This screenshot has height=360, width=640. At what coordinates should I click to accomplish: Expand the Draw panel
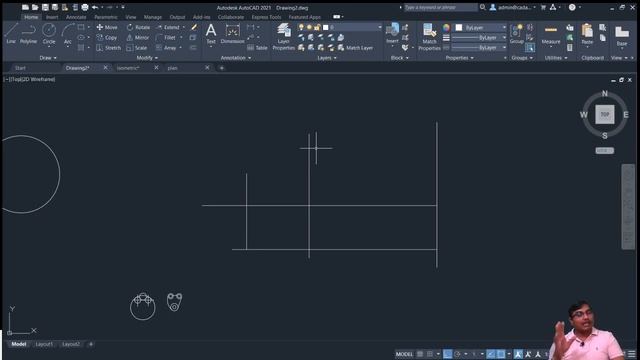coord(48,58)
